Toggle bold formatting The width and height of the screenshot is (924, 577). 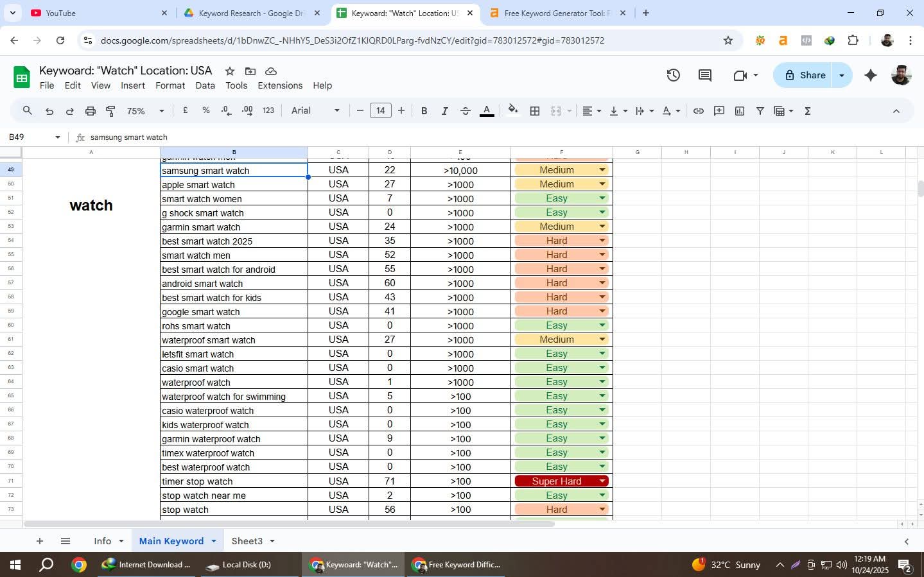pos(424,110)
